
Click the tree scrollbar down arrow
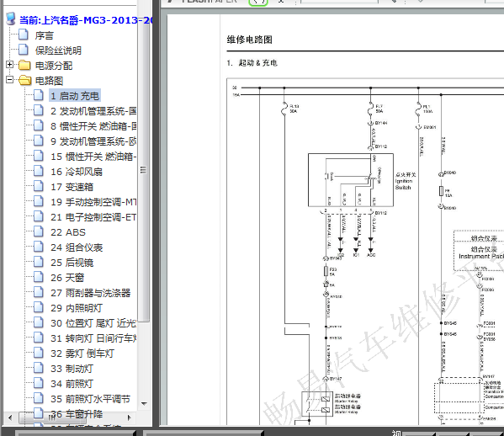point(144,403)
